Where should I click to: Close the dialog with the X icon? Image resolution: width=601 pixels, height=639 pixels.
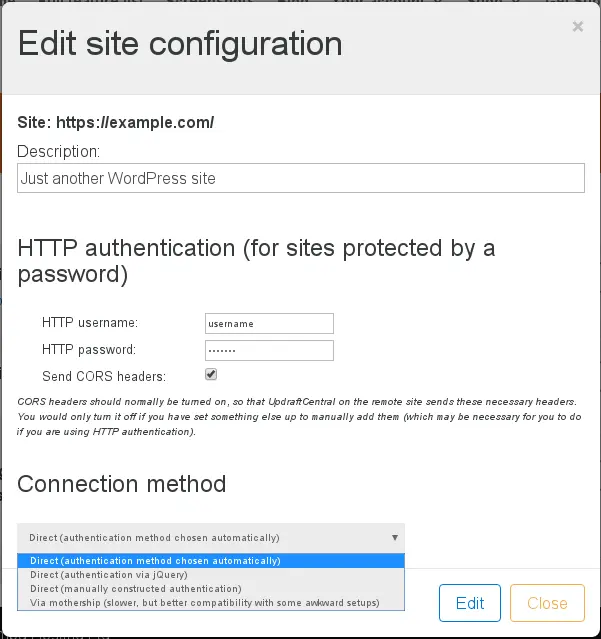click(x=577, y=27)
